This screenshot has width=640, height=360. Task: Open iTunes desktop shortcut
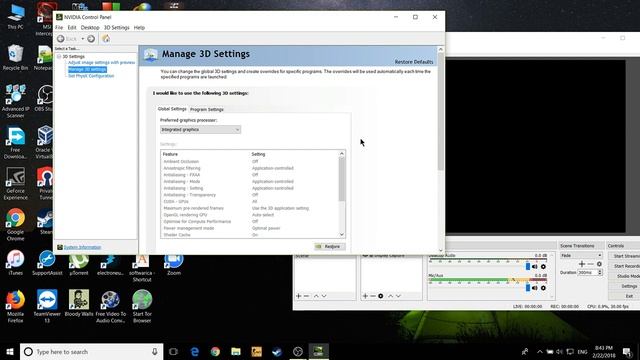click(16, 263)
